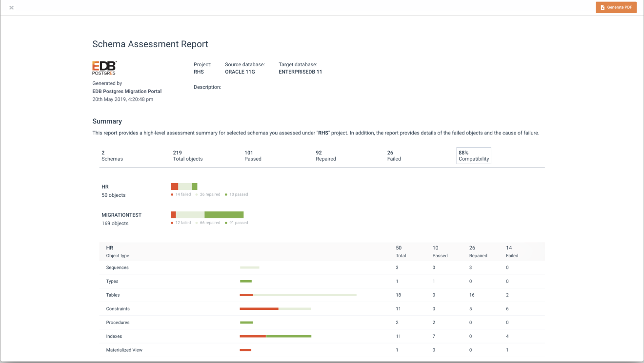Click the '66 repaired' legend label
This screenshot has height=363, width=644.
coord(208,223)
